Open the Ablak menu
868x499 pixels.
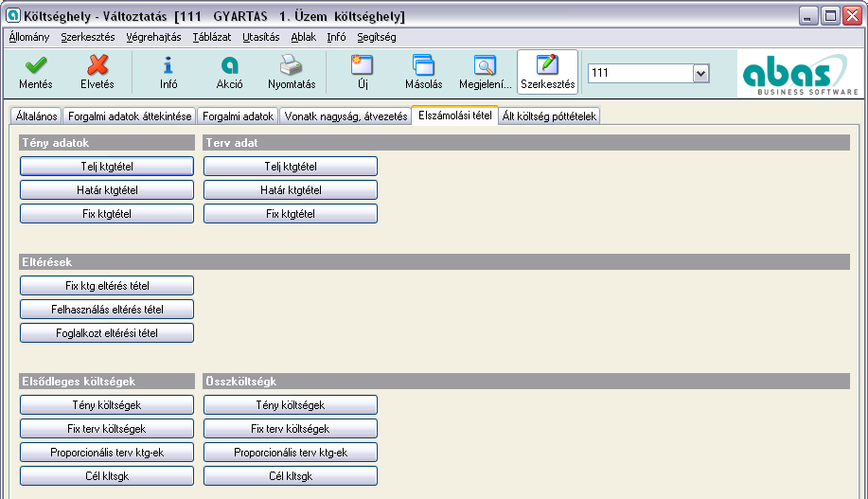coord(303,37)
